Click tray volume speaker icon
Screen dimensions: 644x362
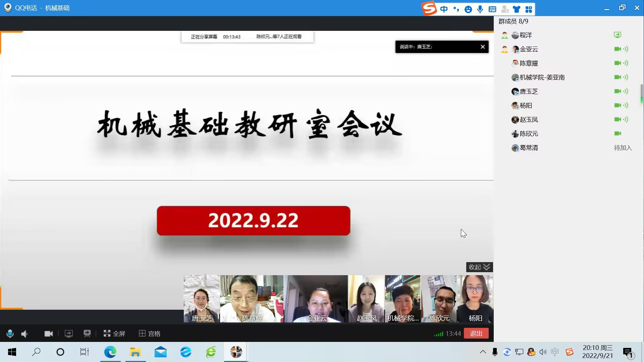pos(543,352)
